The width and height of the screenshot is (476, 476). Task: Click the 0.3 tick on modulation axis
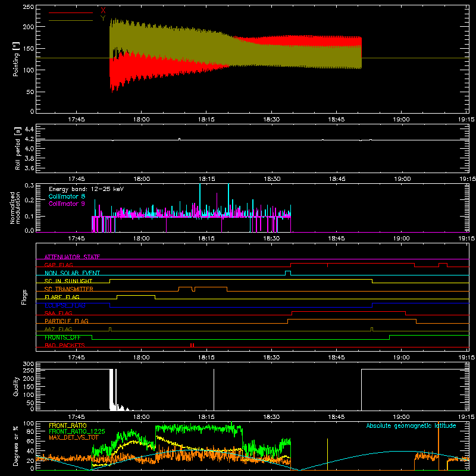(x=29, y=185)
